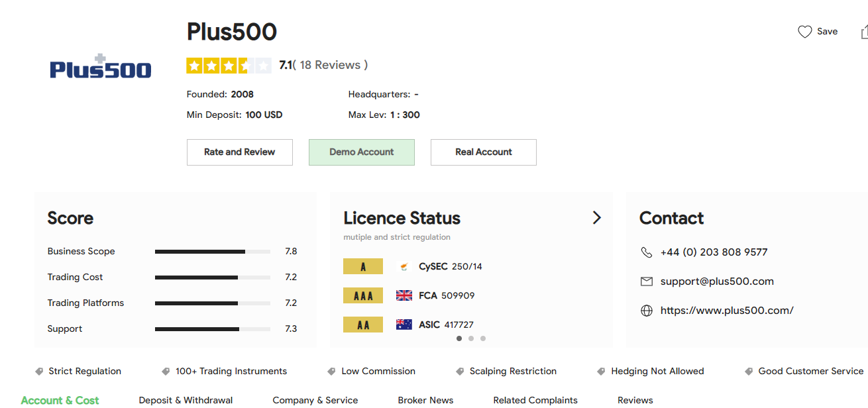Click tag icon beside Scalping Restriction
Viewport: 868px width, 408px height.
[x=460, y=372]
